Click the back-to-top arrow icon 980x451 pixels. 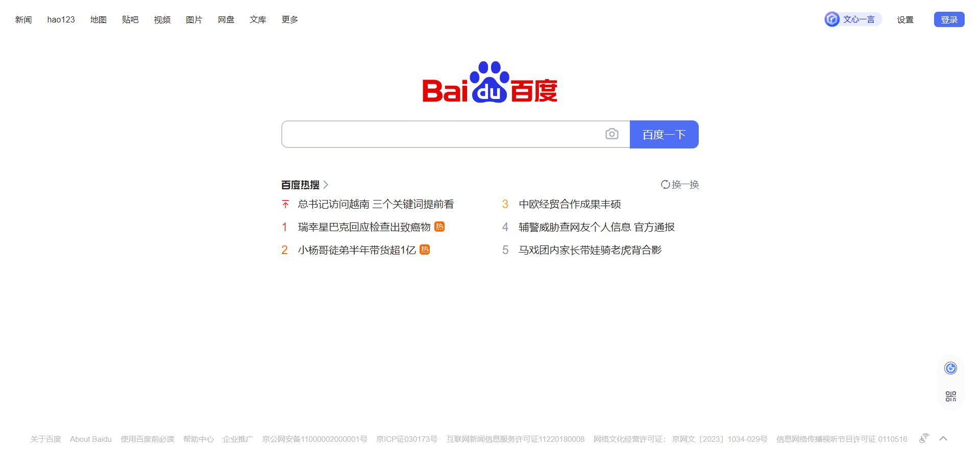(x=943, y=438)
